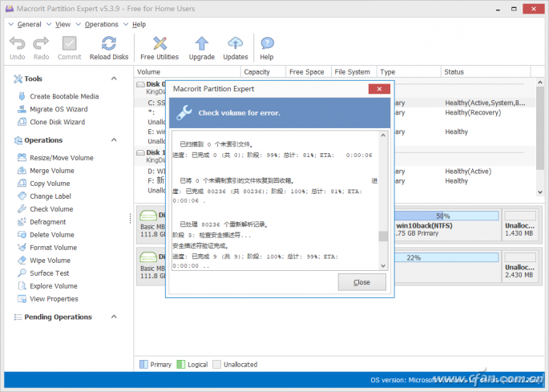Image resolution: width=549 pixels, height=392 pixels.
Task: Collapse the Tools section chevron
Action: pos(114,79)
